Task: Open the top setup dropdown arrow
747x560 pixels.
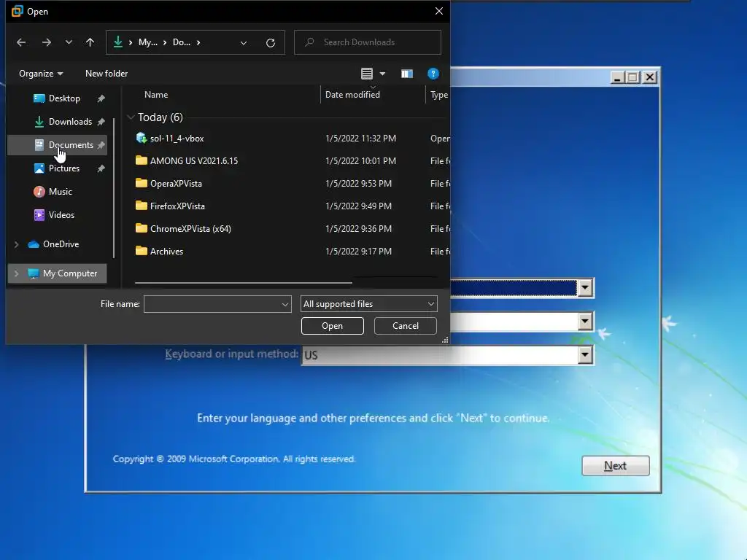Action: tap(585, 287)
